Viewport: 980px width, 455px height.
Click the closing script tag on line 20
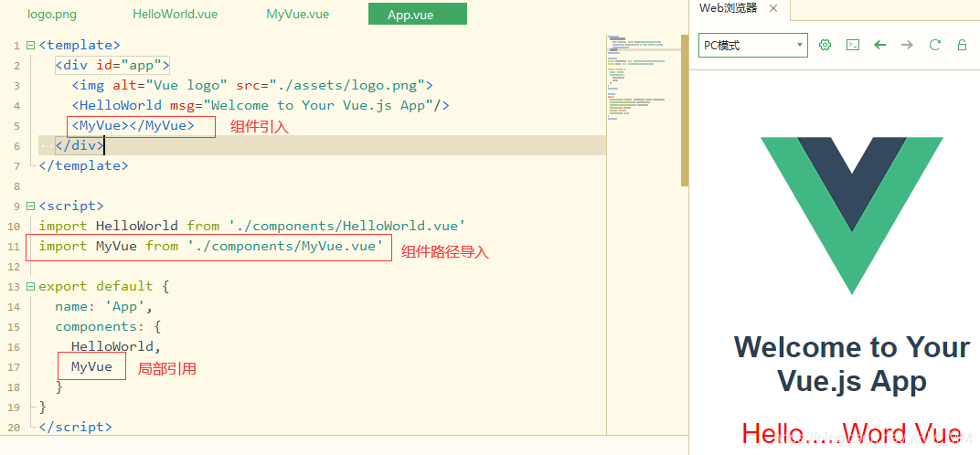point(76,427)
